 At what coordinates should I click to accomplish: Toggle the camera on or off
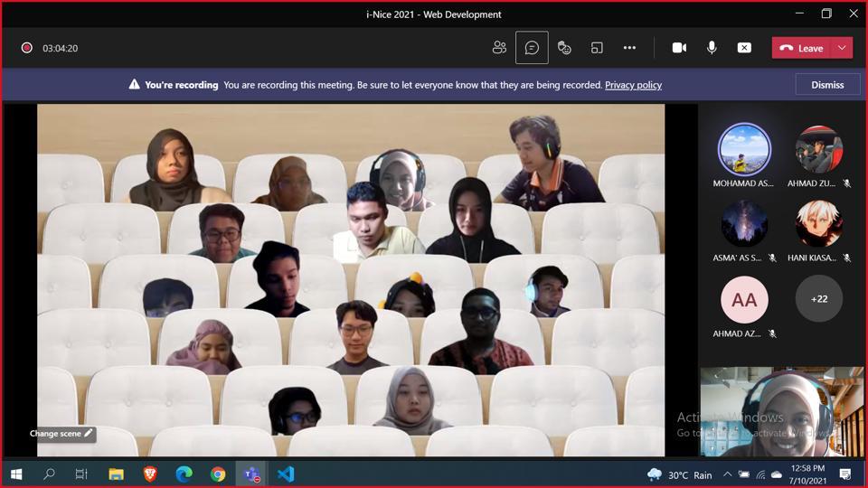point(679,48)
